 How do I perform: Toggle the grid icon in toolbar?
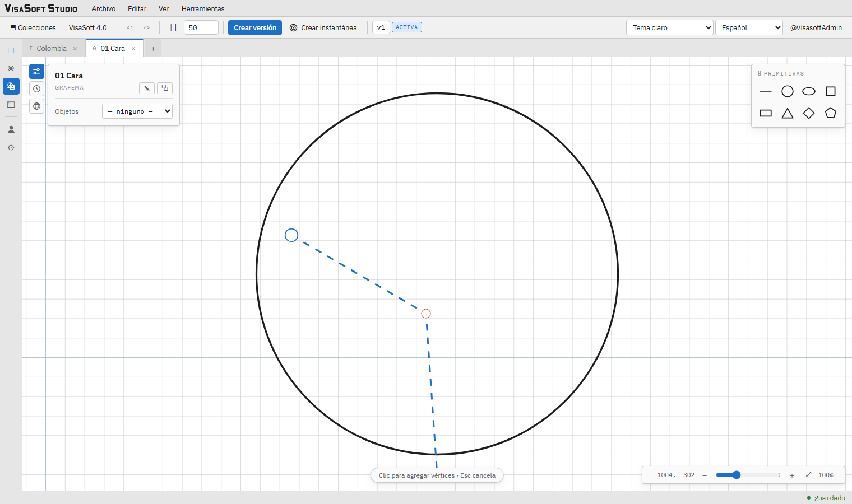[x=173, y=27]
